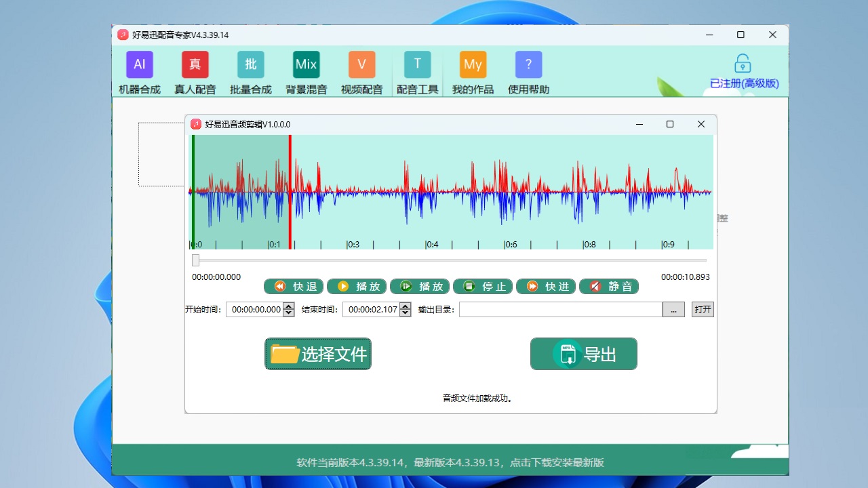This screenshot has height=488, width=868.
Task: Mute audio with the 静音 button
Action: 608,286
